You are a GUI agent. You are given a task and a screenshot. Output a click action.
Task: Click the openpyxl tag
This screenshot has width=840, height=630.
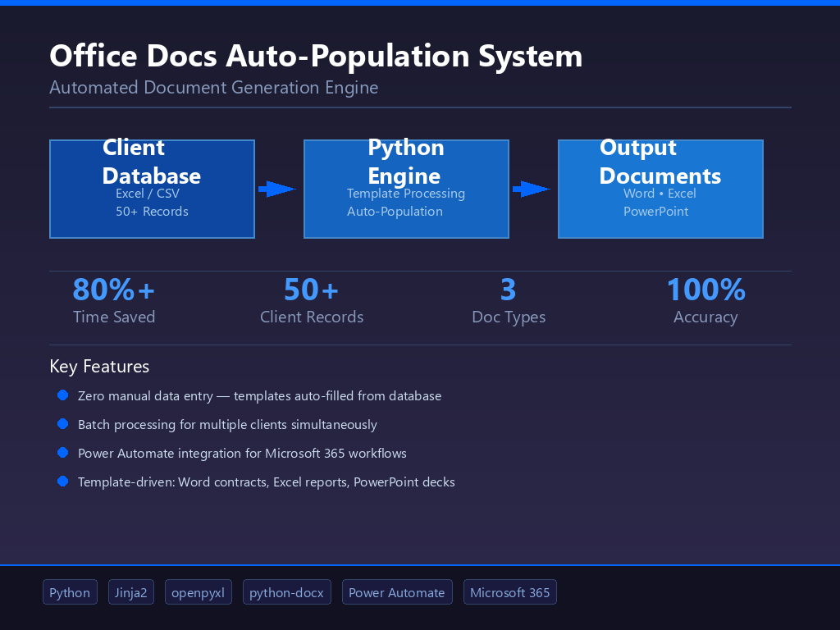199,592
